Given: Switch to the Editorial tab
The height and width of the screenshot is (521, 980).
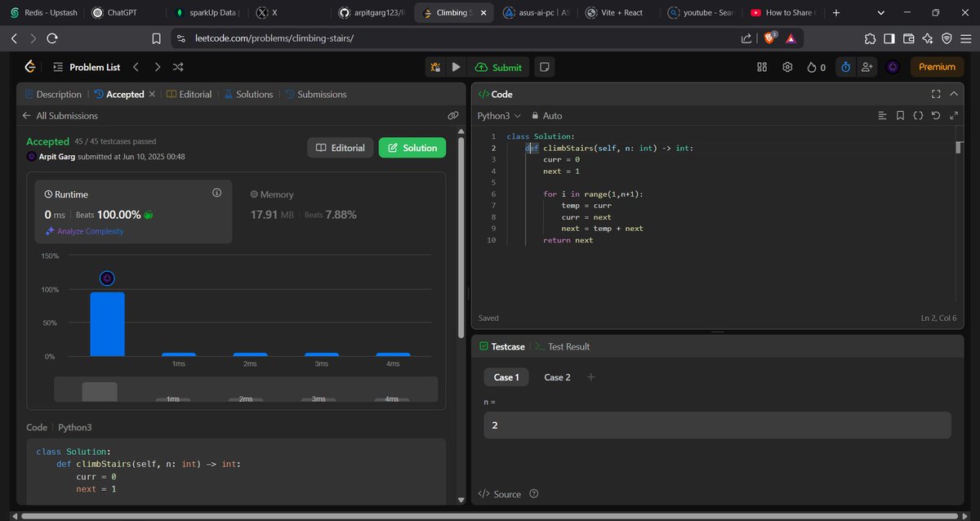Looking at the screenshot, I should tap(189, 94).
